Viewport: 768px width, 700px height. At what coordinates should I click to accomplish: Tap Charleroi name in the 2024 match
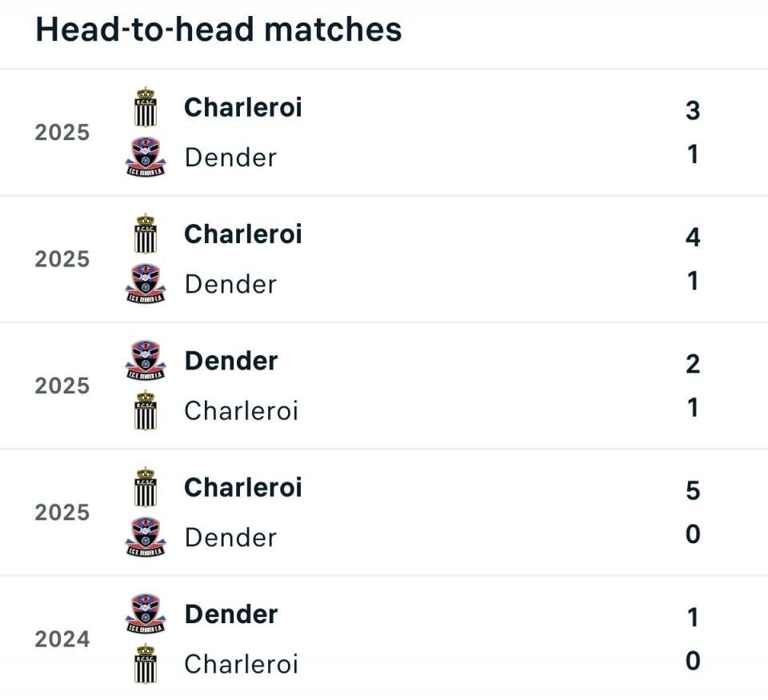tap(241, 664)
